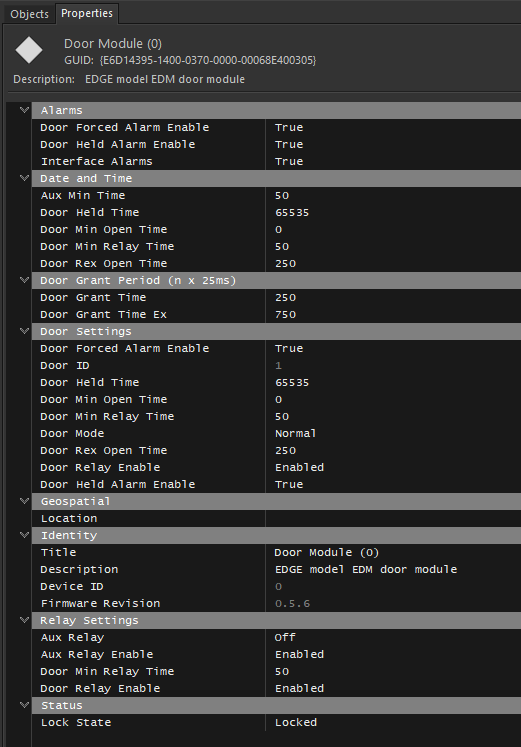Viewport: 521px width, 747px height.
Task: Switch to the Objects tab
Action: [30, 14]
